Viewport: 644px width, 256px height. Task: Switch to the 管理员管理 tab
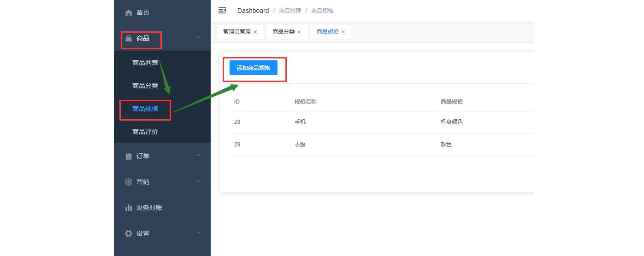tap(236, 32)
